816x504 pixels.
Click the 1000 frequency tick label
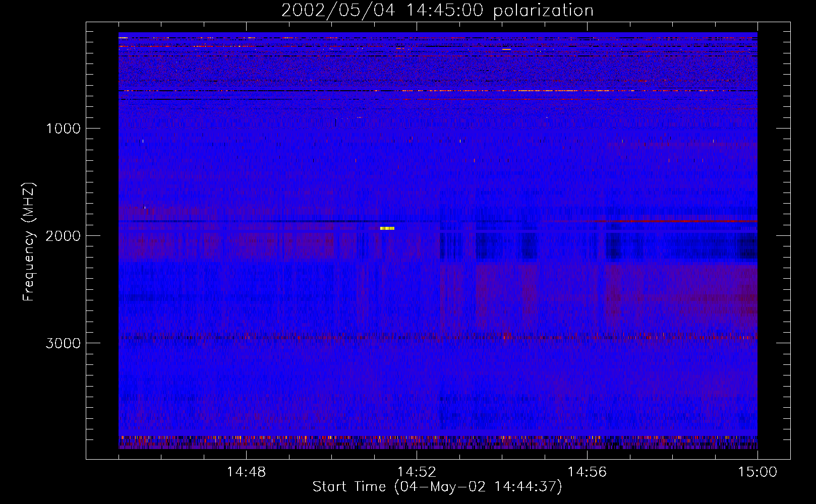pyautogui.click(x=63, y=128)
